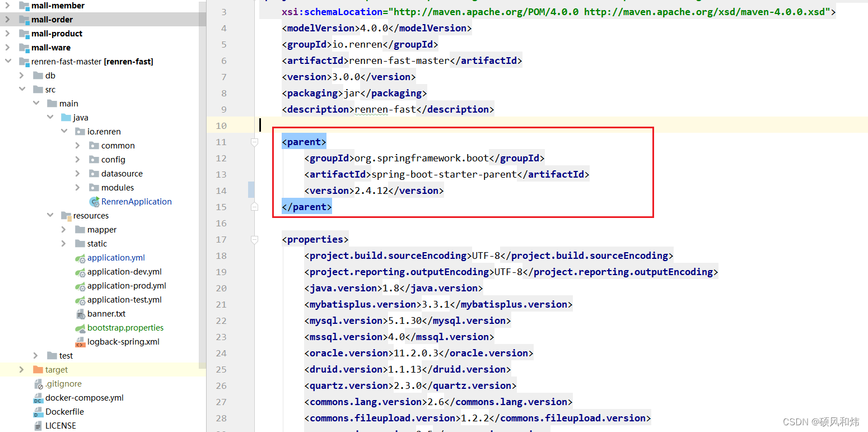Click the renren-fast-master module folder icon

(24, 62)
